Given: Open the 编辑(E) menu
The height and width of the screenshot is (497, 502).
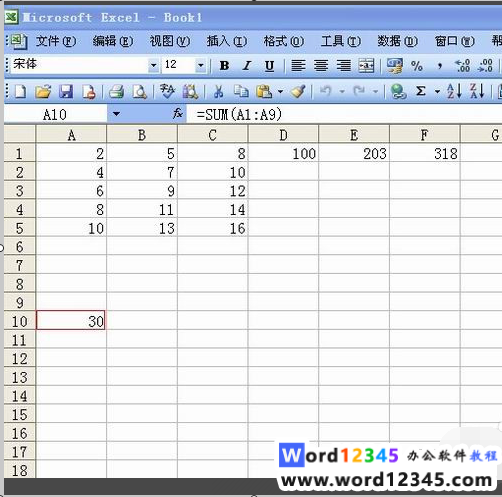Looking at the screenshot, I should [113, 41].
